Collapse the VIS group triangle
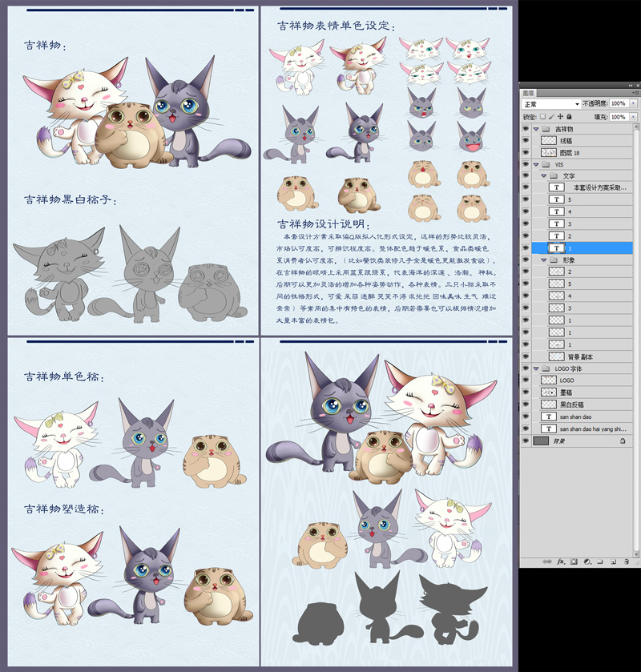Viewport: 641px width, 672px height. 536,164
